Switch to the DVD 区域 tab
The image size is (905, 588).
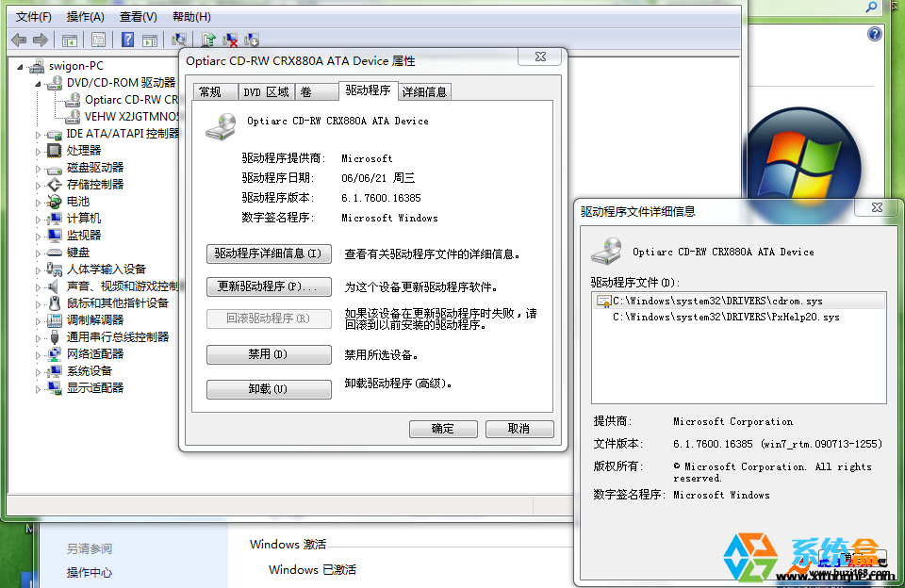(x=266, y=91)
